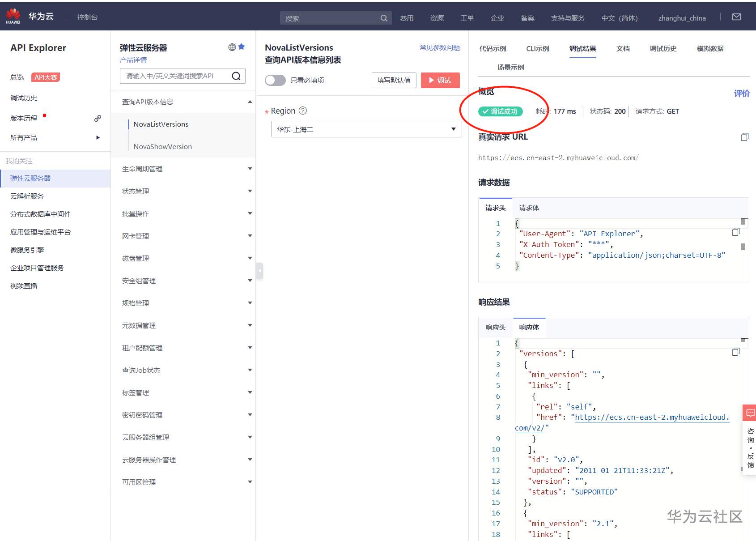The image size is (756, 541).
Task: Click the magnifier icon in top search bar
Action: [384, 18]
